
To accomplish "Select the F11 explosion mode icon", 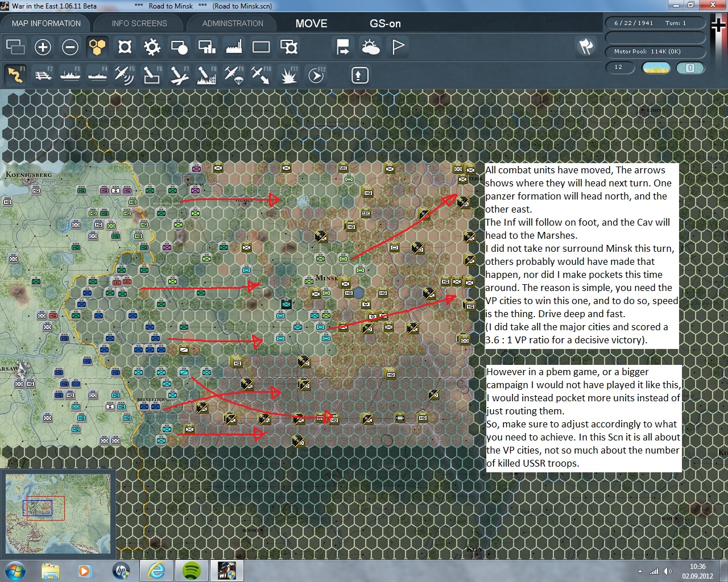I will click(288, 75).
